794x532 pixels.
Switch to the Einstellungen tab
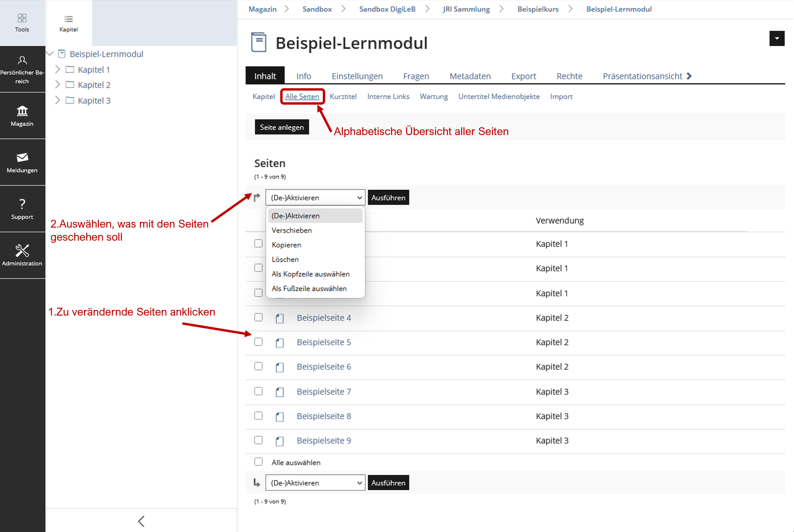tap(357, 76)
